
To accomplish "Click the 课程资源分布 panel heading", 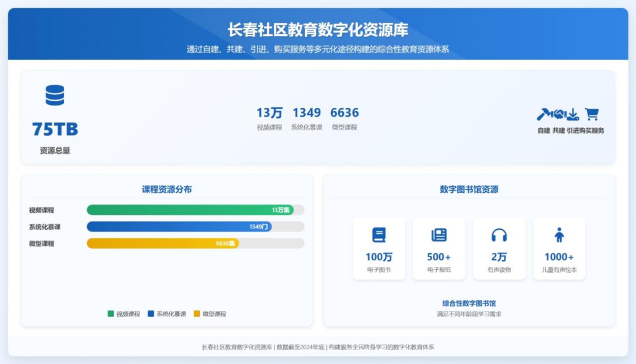I will pos(167,189).
